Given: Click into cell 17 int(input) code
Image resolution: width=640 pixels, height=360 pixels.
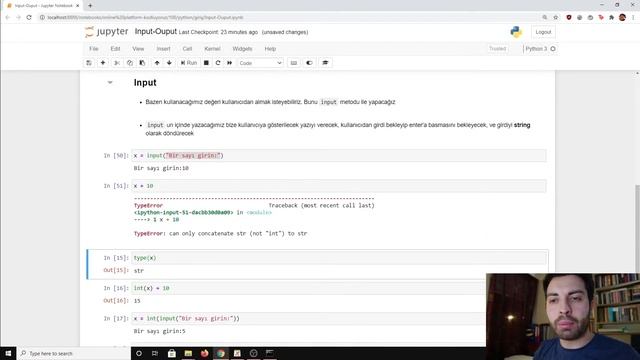Looking at the screenshot, I should (x=309, y=318).
